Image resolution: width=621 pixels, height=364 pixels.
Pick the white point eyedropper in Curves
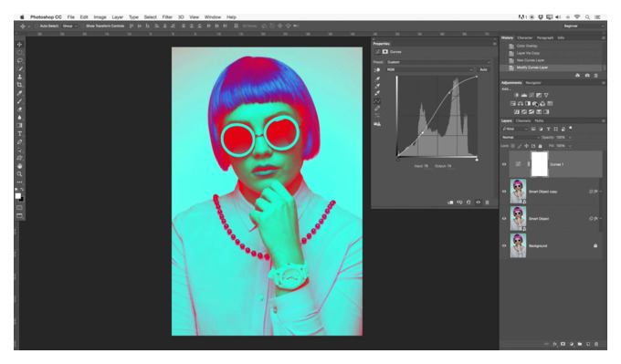pos(377,93)
